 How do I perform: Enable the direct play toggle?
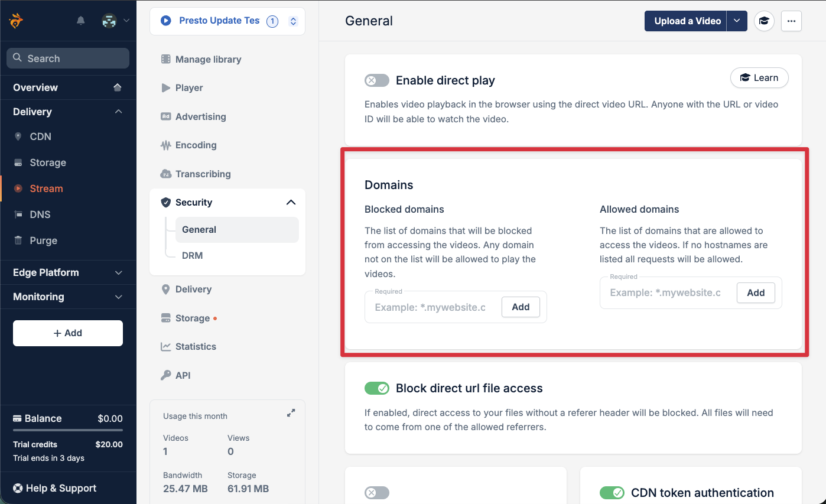point(377,80)
